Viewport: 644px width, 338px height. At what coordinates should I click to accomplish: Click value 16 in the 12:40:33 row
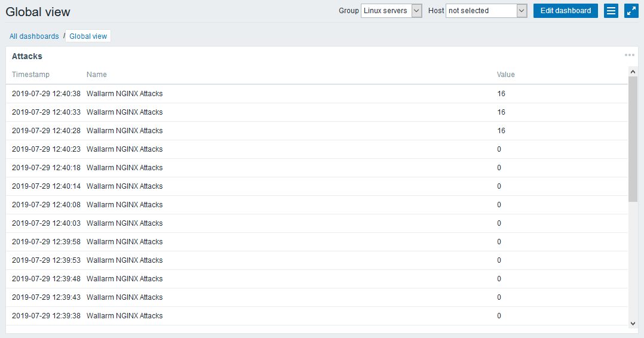tap(501, 112)
